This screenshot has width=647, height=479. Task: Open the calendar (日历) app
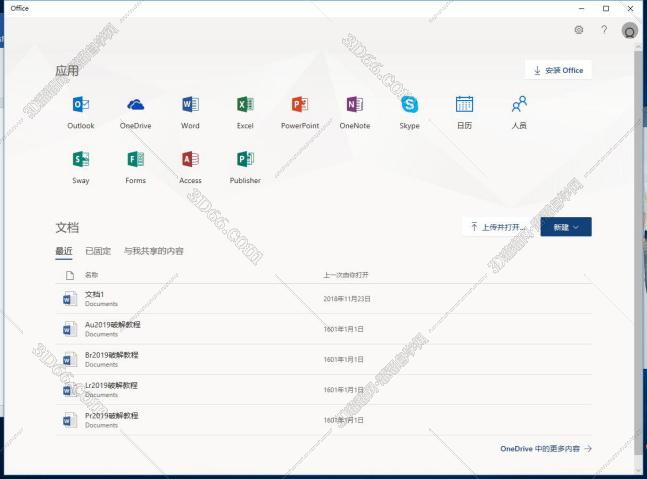tap(464, 113)
